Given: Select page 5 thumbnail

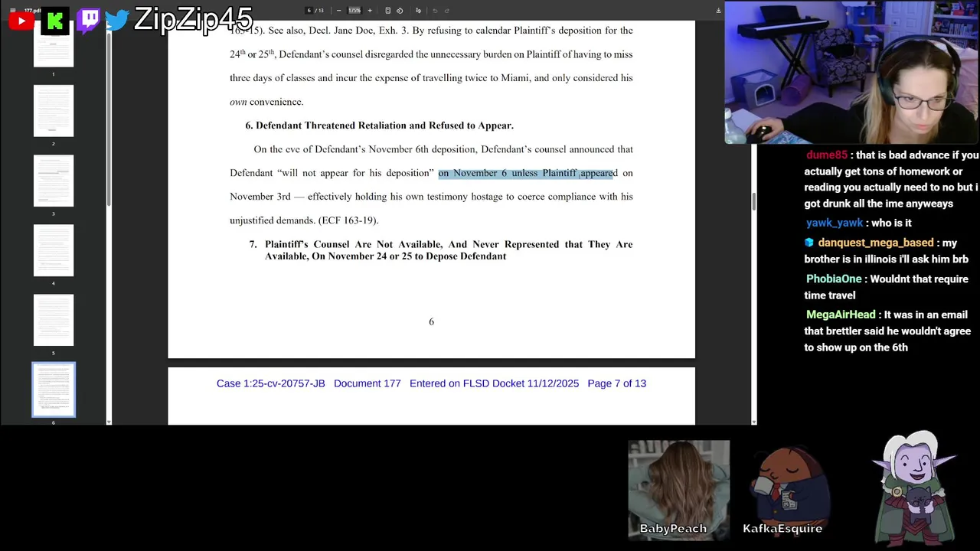Looking at the screenshot, I should tap(54, 320).
